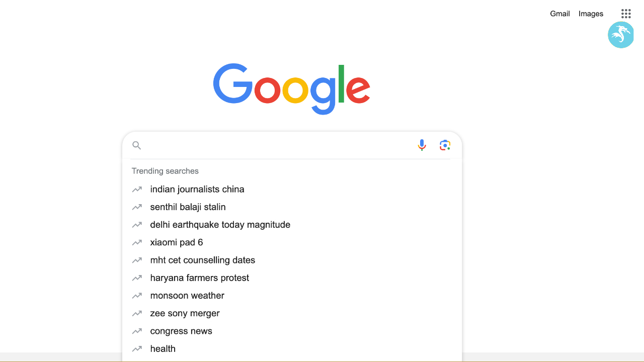Open the Google apps grid
The width and height of the screenshot is (644, 362).
point(625,14)
